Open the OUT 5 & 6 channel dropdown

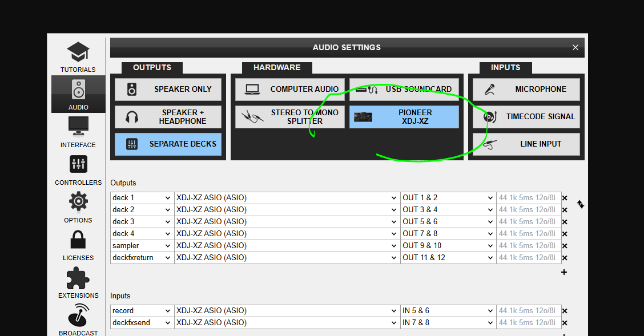click(448, 221)
